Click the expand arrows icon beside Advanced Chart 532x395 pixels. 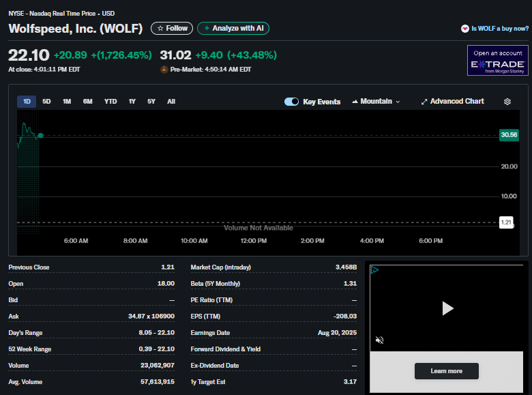[x=424, y=102]
